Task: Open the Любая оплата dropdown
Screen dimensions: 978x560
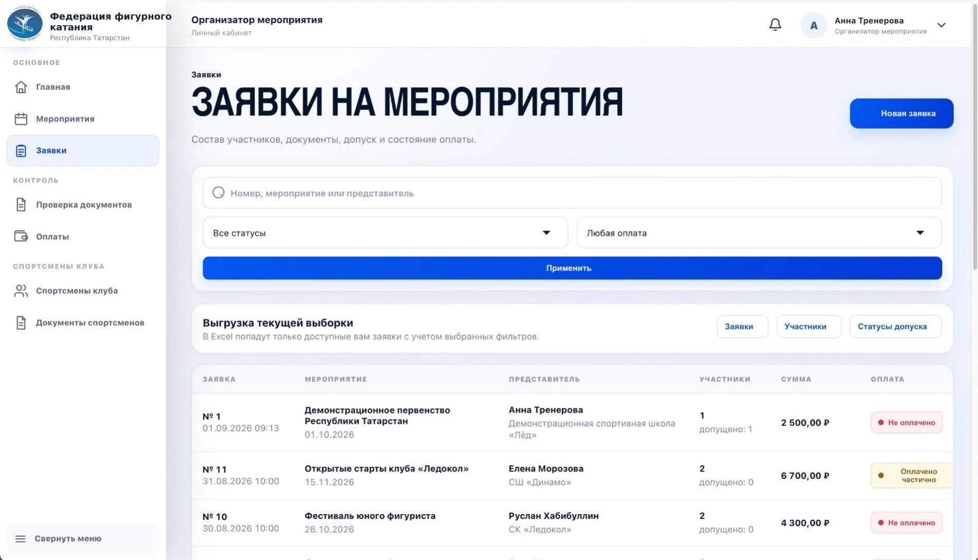Action: (759, 233)
